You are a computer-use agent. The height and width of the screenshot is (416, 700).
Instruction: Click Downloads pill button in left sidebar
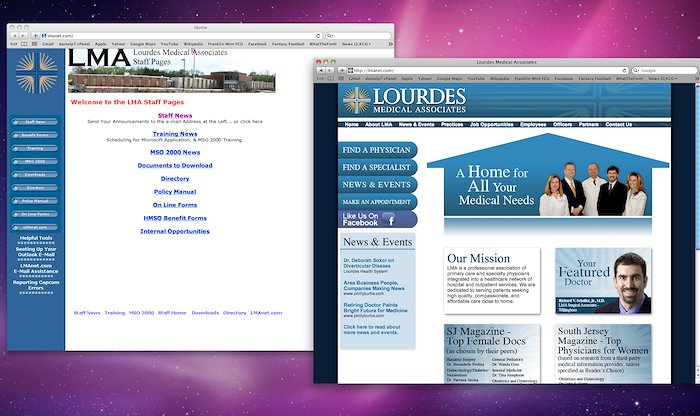click(x=35, y=175)
